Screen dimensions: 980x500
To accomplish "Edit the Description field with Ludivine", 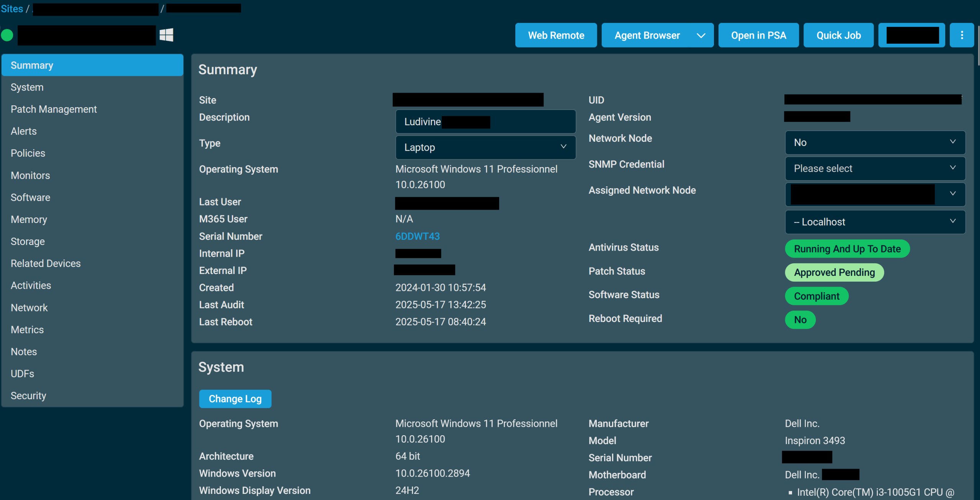I will click(485, 121).
